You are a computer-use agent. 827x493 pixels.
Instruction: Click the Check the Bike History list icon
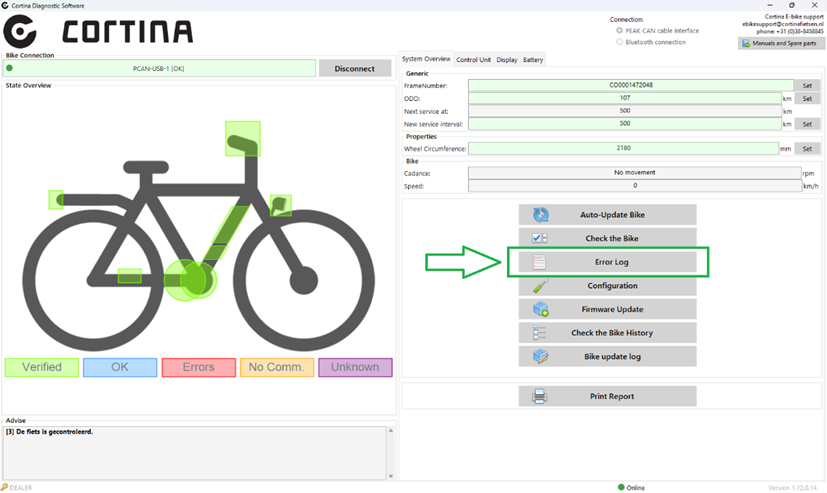(539, 333)
